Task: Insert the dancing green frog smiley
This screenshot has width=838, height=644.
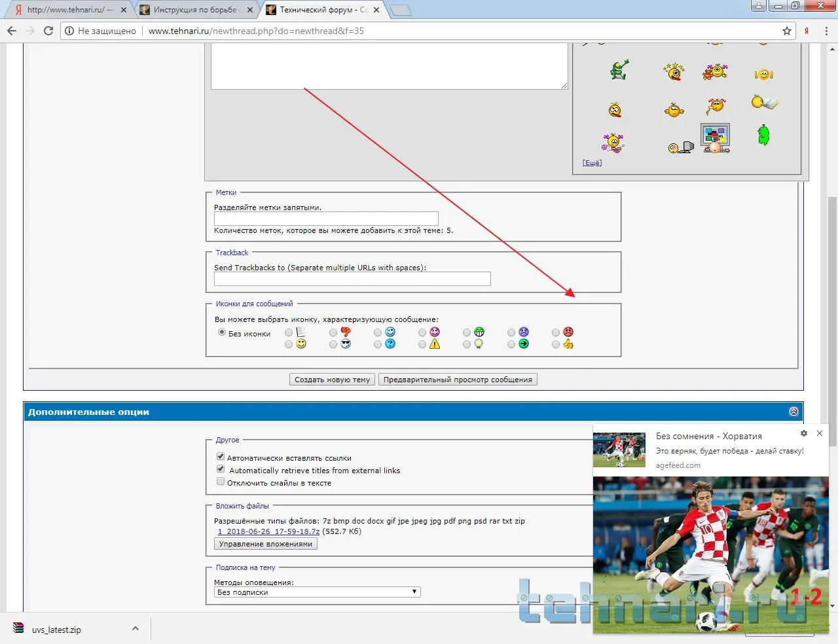Action: pyautogui.click(x=619, y=69)
